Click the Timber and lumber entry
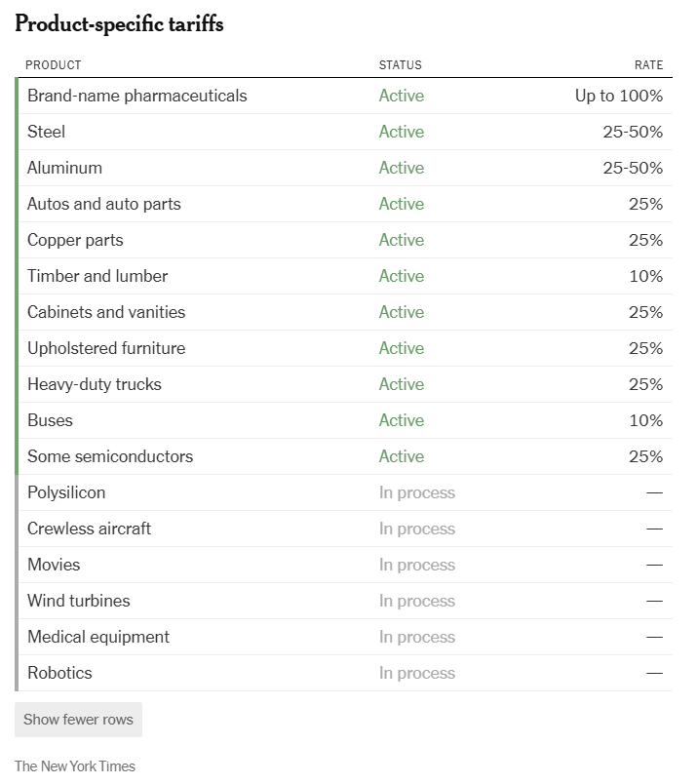 pyautogui.click(x=97, y=276)
